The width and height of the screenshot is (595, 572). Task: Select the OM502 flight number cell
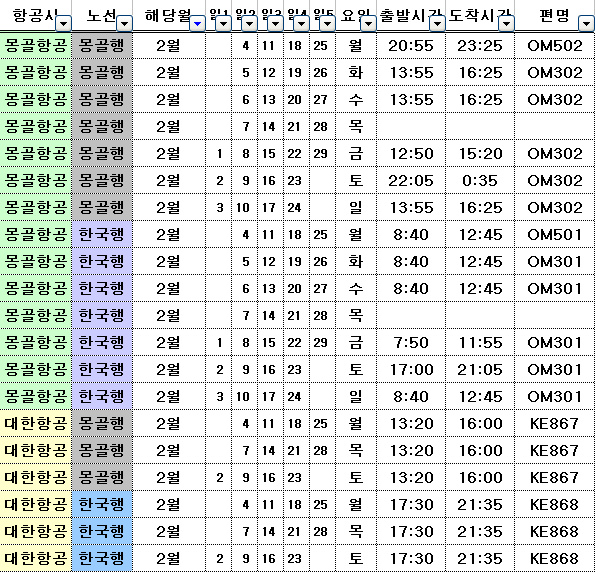[554, 46]
